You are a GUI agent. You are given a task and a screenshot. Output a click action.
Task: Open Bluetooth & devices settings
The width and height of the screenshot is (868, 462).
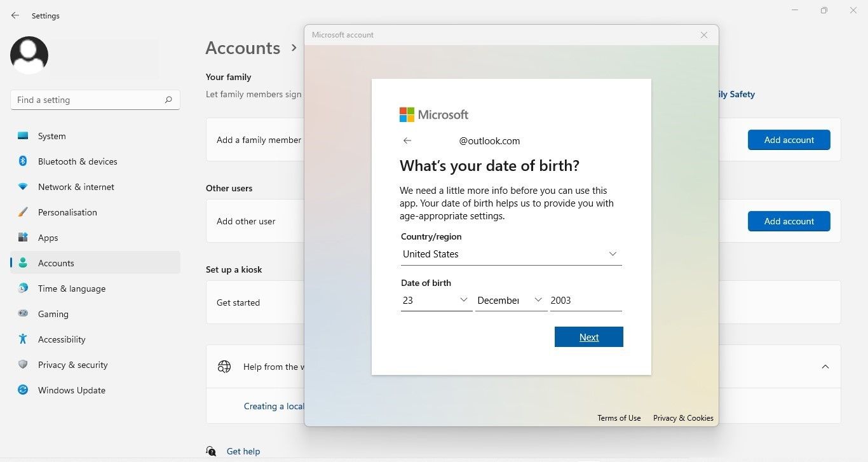tap(95, 161)
